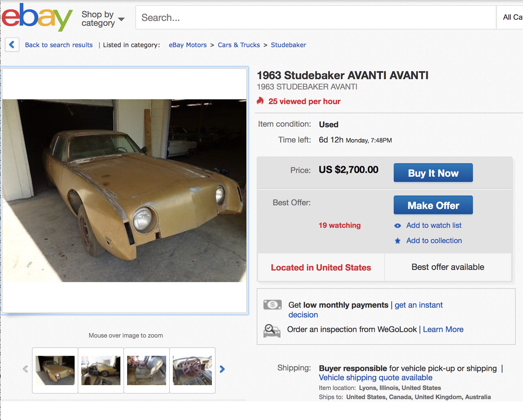Click the flame hot-item icon
523x420 pixels.
click(260, 101)
